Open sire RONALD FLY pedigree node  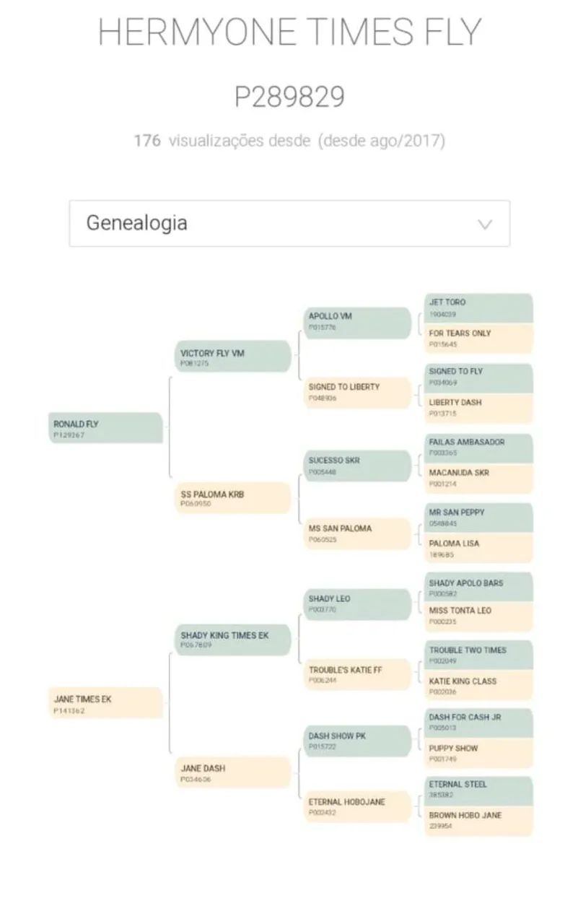click(x=106, y=428)
